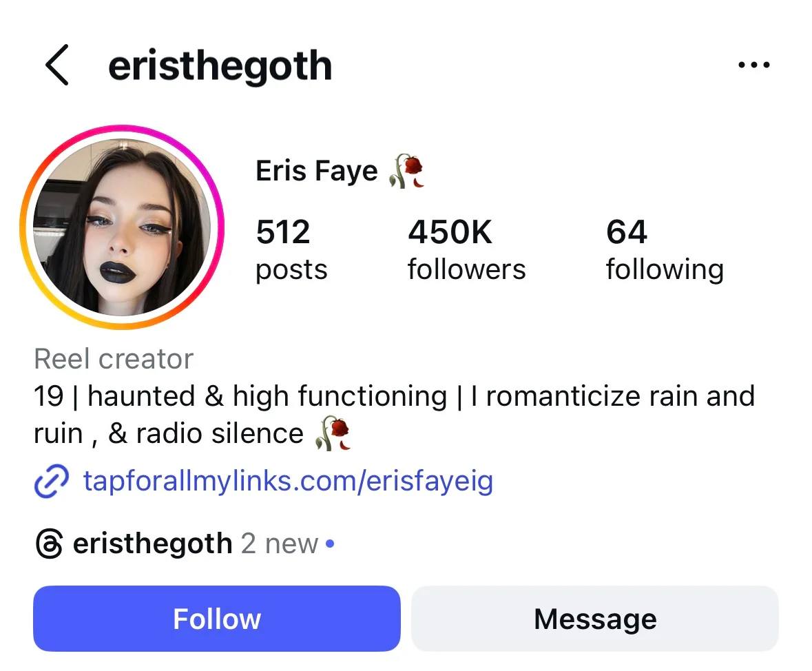
Task: Open the Threads logo icon
Action: [x=49, y=544]
